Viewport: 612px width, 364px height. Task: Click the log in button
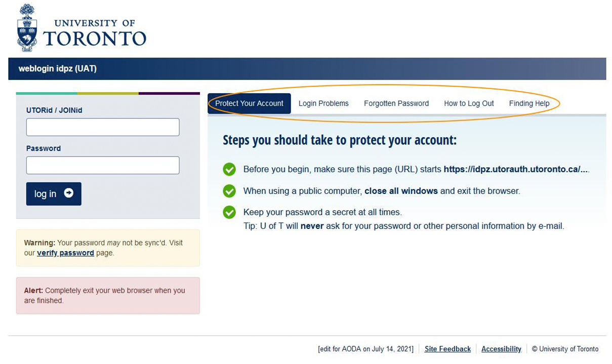pyautogui.click(x=54, y=194)
